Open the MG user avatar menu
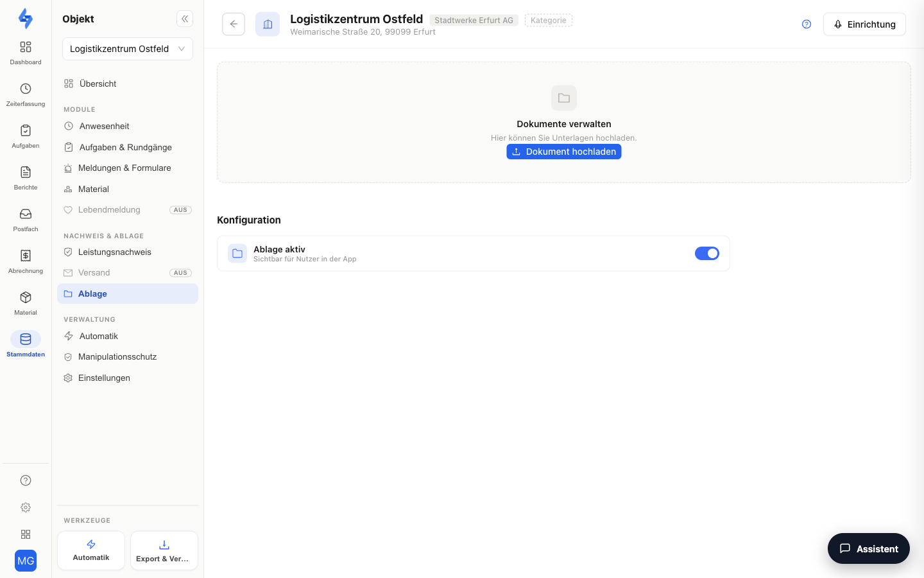Viewport: 924px width, 578px height. coord(26,561)
